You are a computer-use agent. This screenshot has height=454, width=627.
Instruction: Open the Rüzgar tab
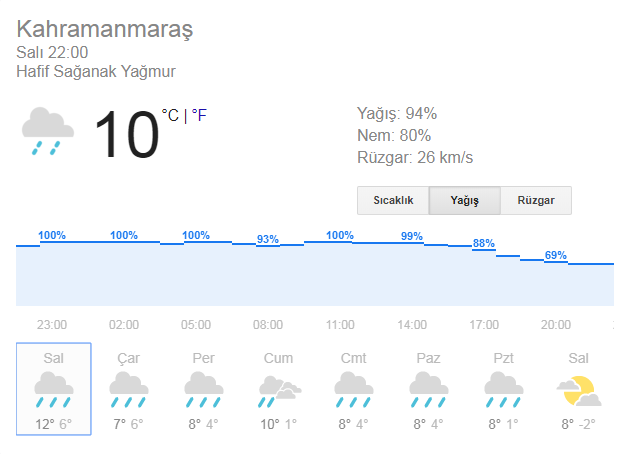point(536,200)
